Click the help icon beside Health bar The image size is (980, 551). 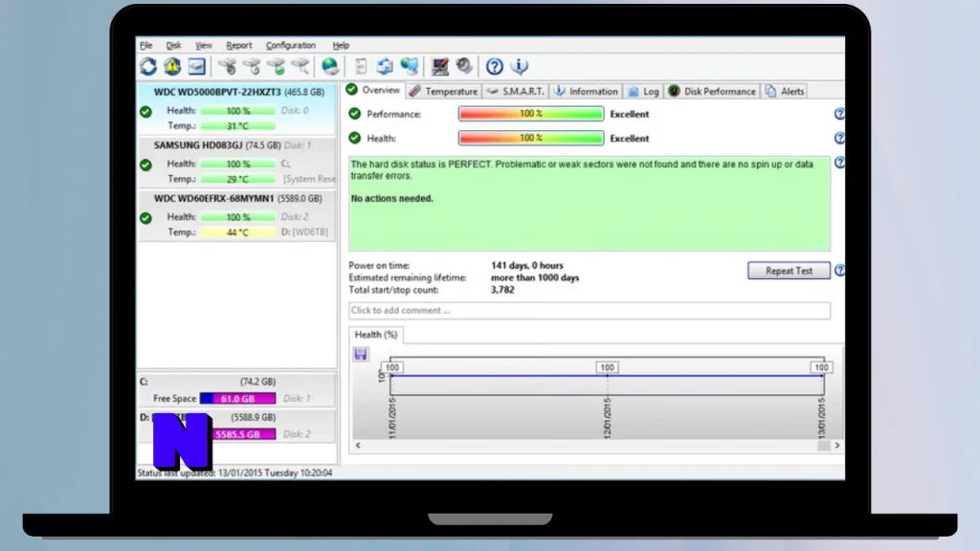(x=839, y=138)
